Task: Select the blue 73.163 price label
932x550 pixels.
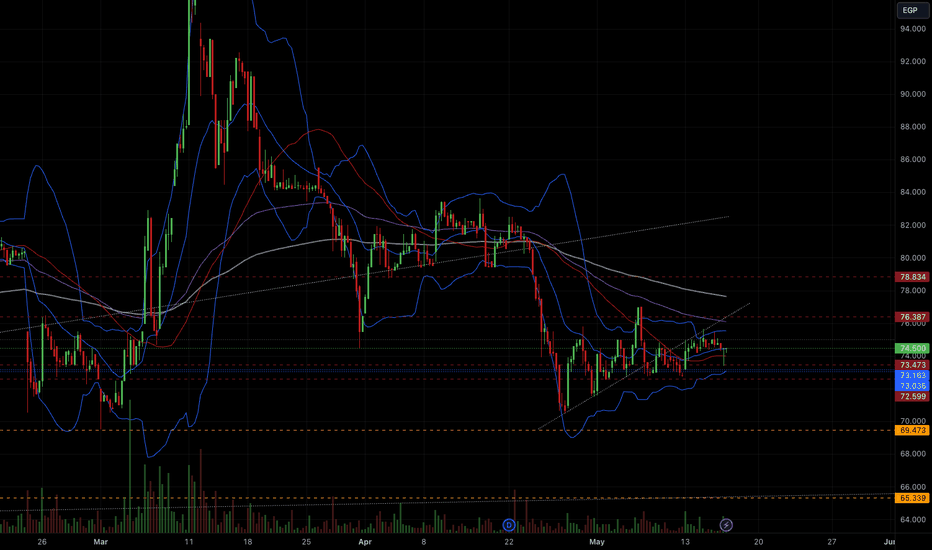Action: [x=912, y=375]
